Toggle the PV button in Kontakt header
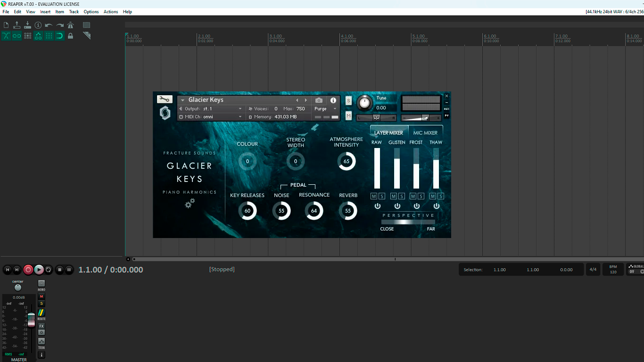Viewport: 644px width, 362px height. click(x=446, y=115)
